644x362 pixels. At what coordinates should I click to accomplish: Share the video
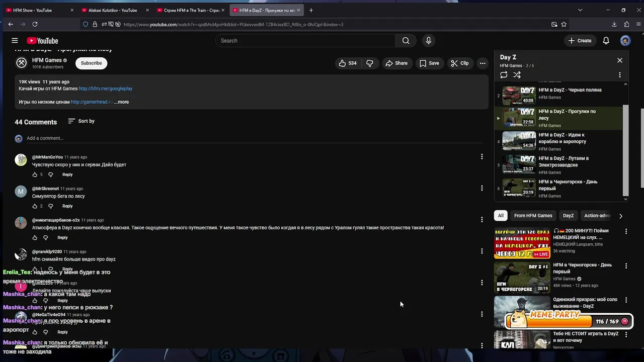396,63
